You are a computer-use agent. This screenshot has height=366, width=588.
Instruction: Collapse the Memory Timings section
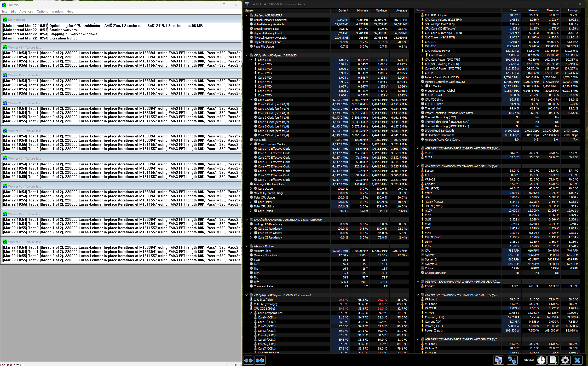point(247,246)
